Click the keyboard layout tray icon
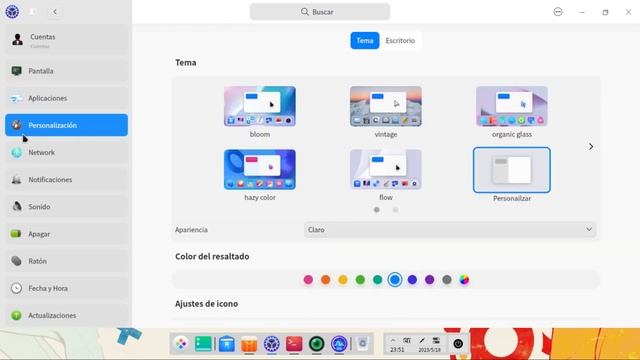The width and height of the screenshot is (640, 360). (x=407, y=340)
